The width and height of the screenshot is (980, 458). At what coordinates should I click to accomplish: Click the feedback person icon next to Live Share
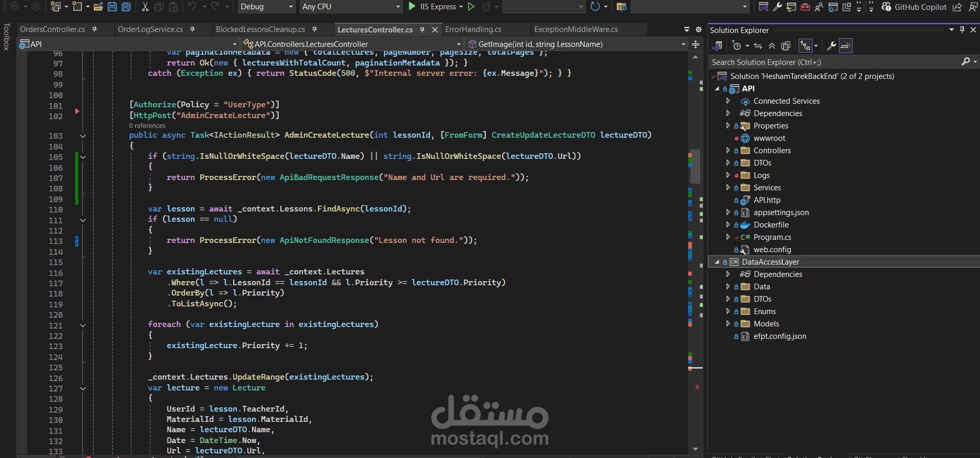point(973,7)
